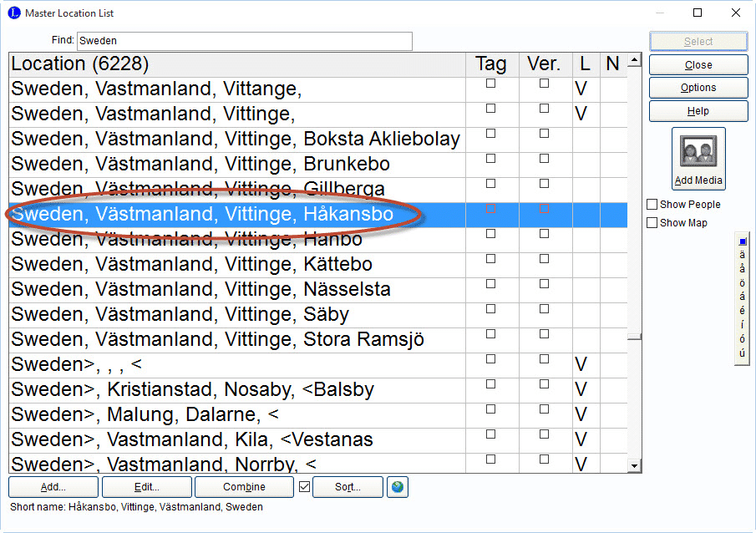
Task: Select row Sweden>, Vastmanland, Norrby
Action: (x=317, y=464)
